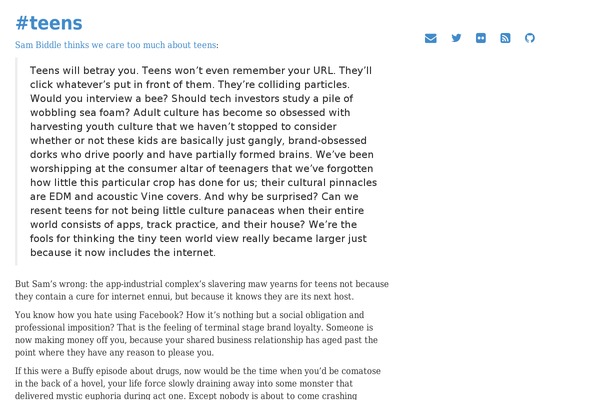Open the Flickr two-dots icon
This screenshot has width=600, height=400.
[481, 38]
